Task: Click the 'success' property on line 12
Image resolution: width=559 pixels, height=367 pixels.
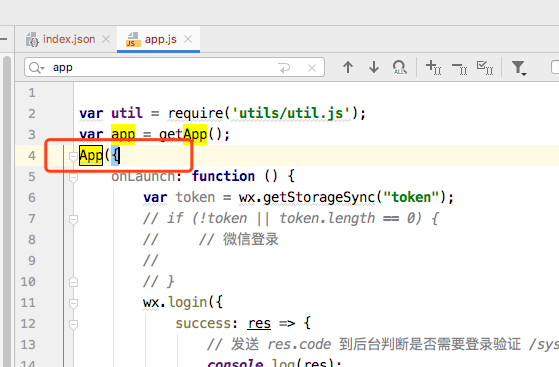Action: (x=203, y=324)
